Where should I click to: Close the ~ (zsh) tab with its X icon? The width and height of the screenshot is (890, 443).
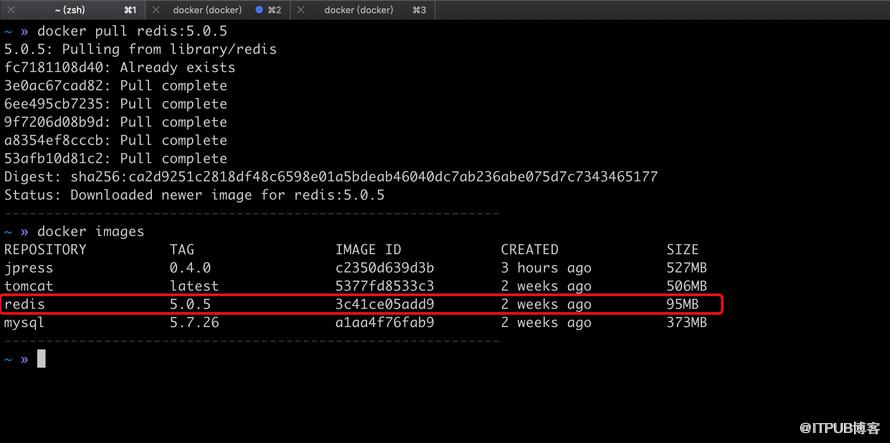(x=10, y=10)
